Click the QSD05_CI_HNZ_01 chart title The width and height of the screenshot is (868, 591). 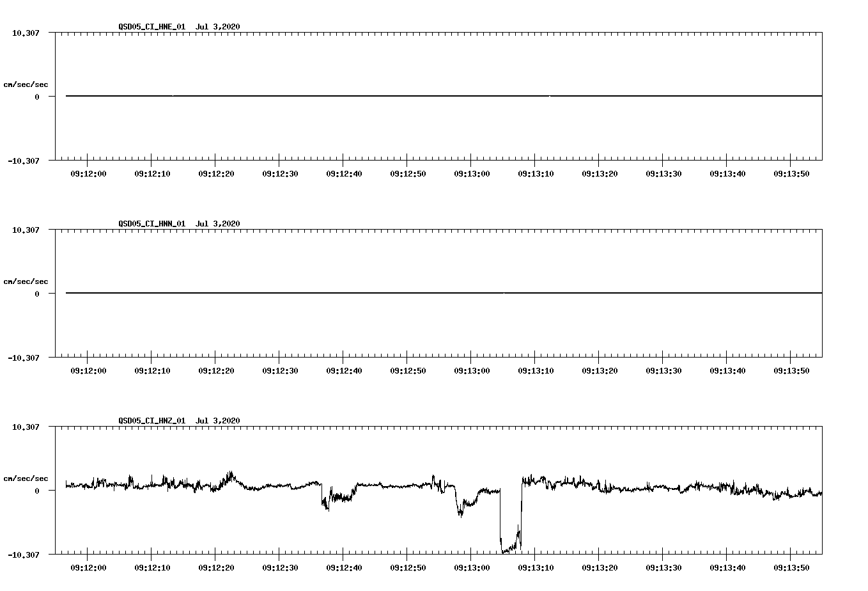click(179, 420)
